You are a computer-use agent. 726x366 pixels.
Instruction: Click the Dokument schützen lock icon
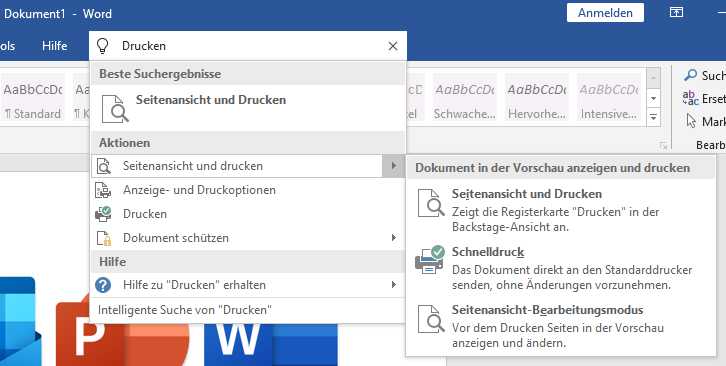click(x=104, y=238)
